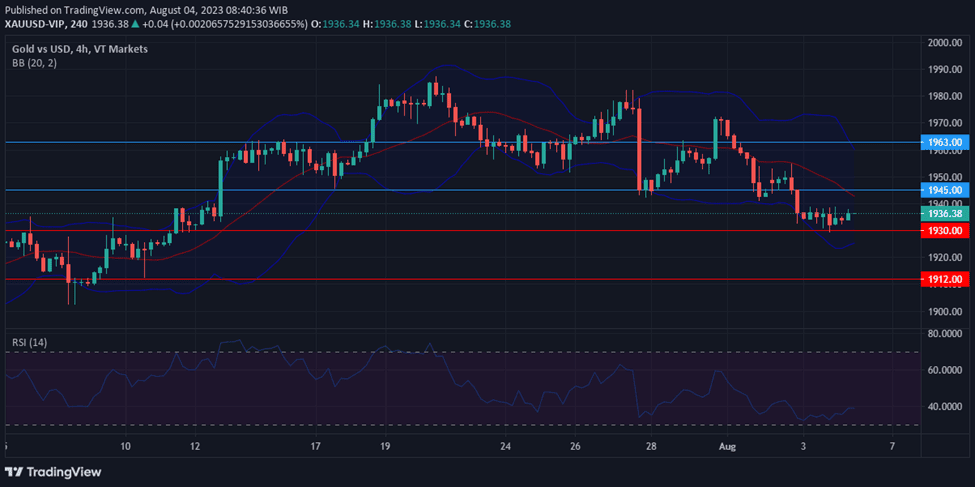Click the 1945.00 blue price label
The width and height of the screenshot is (975, 487).
coord(944,190)
